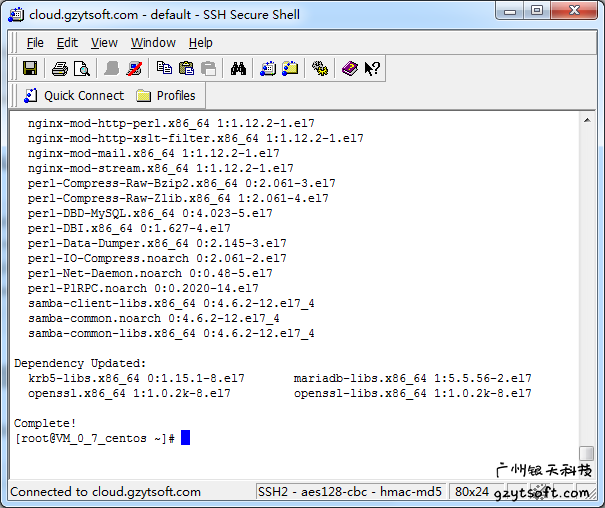
Task: Click the nginx-mod-stream.x86_64 line
Action: coord(161,169)
